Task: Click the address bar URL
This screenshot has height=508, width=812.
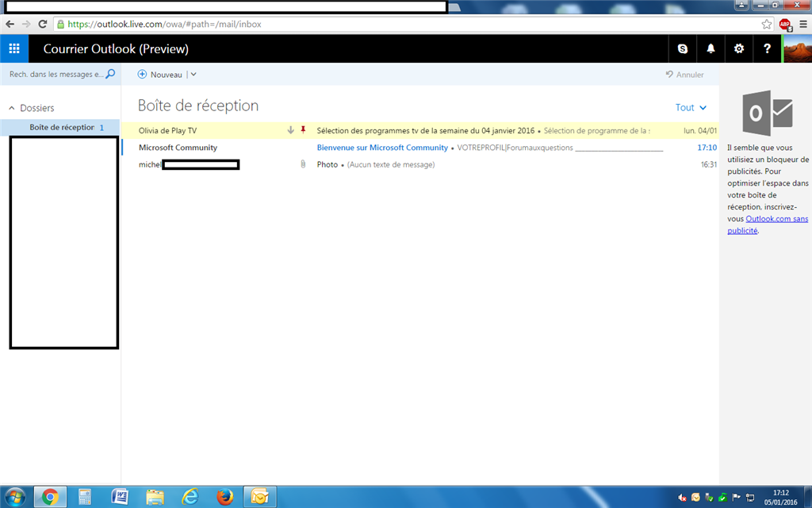Action: tap(164, 25)
